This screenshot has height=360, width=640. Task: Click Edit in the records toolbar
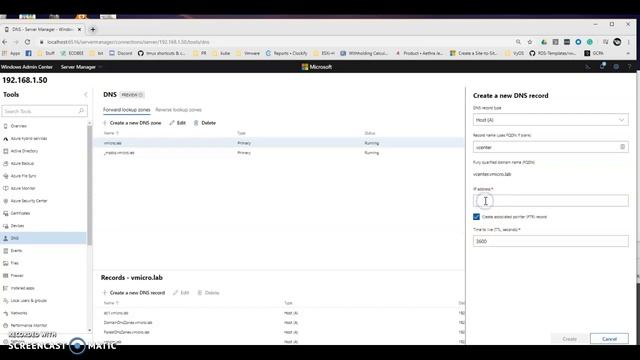tap(181, 293)
